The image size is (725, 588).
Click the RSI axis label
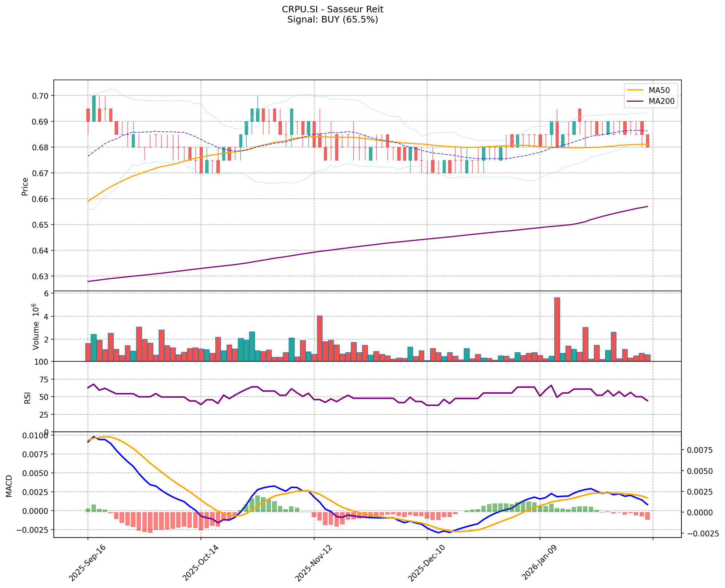click(27, 398)
